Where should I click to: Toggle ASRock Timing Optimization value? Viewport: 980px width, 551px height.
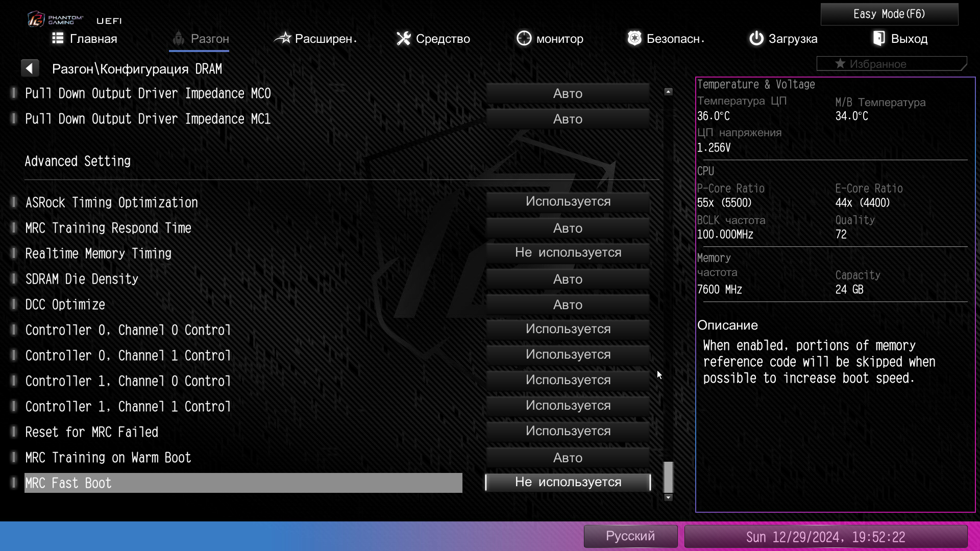pos(568,202)
